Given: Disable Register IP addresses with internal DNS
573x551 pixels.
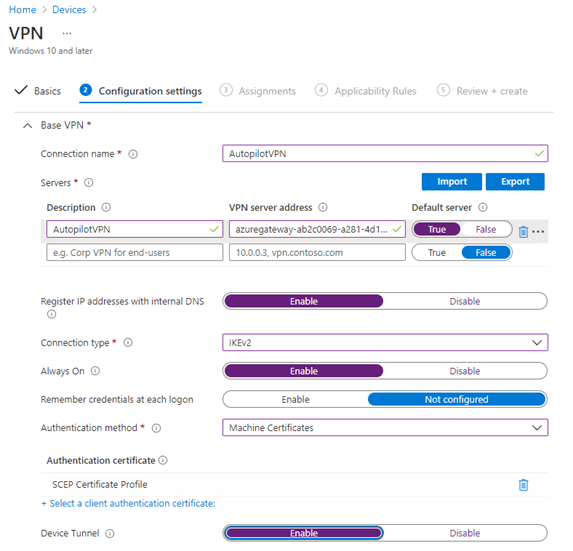Looking at the screenshot, I should pos(464,301).
